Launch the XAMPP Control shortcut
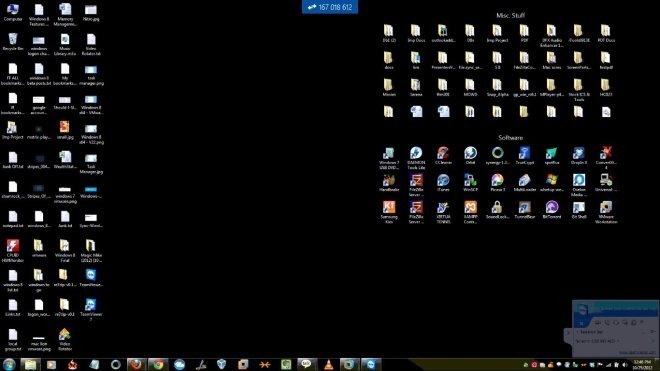Screen dimensions: 660x371 470,212
